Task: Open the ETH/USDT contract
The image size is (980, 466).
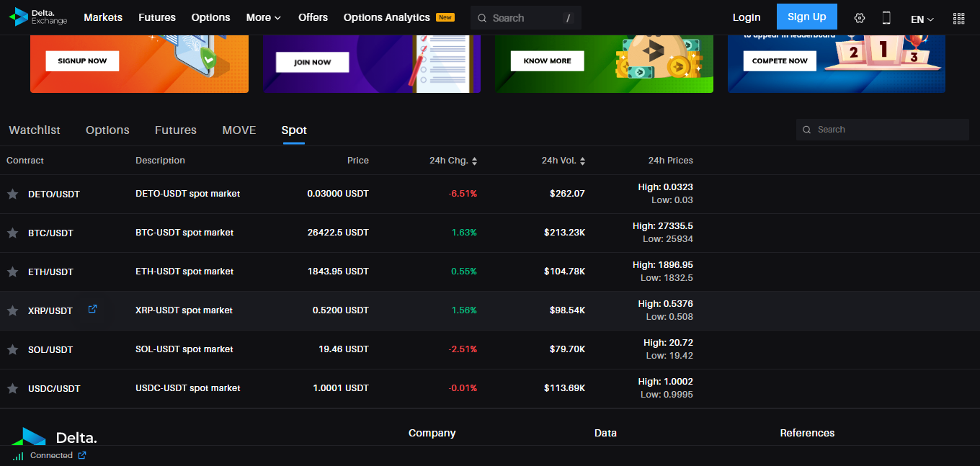Action: pyautogui.click(x=50, y=272)
